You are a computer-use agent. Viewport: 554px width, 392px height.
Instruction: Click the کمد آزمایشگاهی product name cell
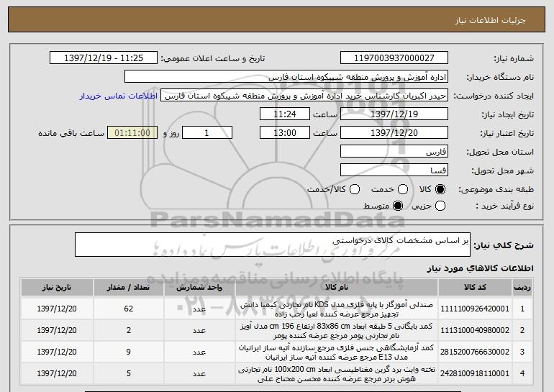tap(337, 352)
